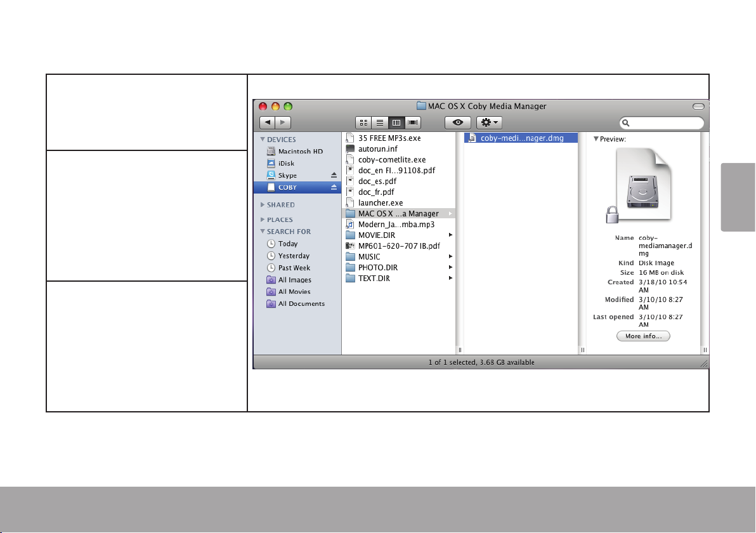Screen dimensions: 756x533
Task: Expand the PLACES sidebar section
Action: [263, 220]
